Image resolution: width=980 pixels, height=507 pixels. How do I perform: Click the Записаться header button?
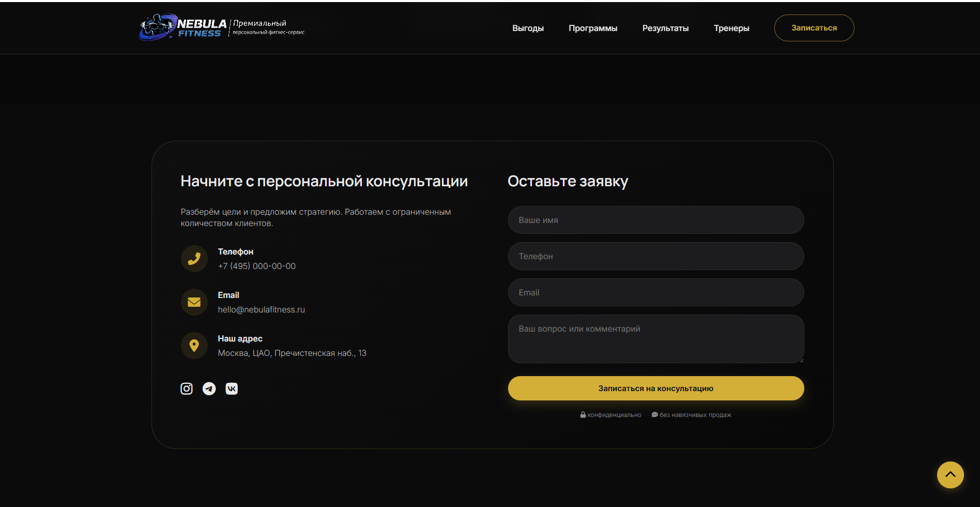pyautogui.click(x=814, y=28)
